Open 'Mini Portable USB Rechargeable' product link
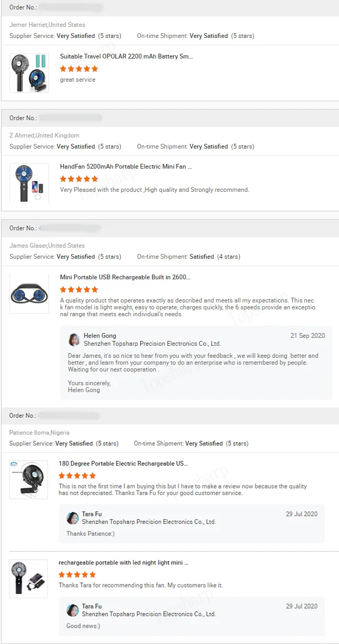 125,277
